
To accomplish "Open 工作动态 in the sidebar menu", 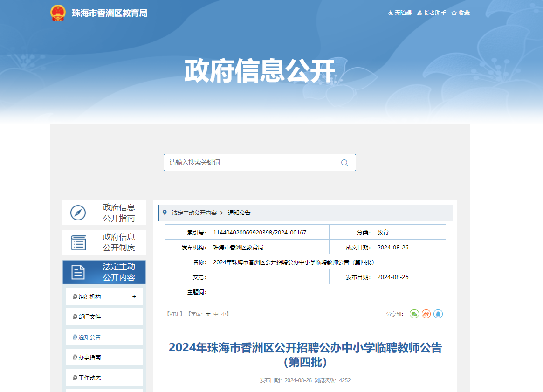I will (89, 378).
